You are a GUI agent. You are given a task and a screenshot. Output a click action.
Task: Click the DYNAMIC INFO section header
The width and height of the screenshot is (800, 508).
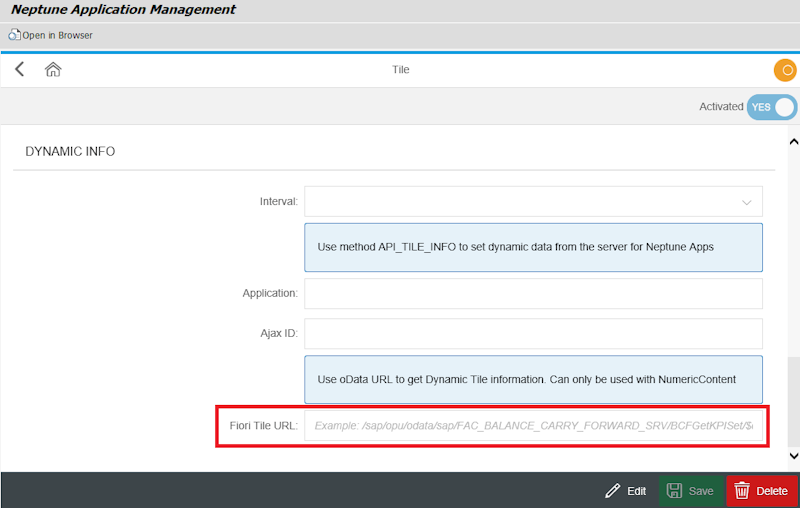[70, 152]
